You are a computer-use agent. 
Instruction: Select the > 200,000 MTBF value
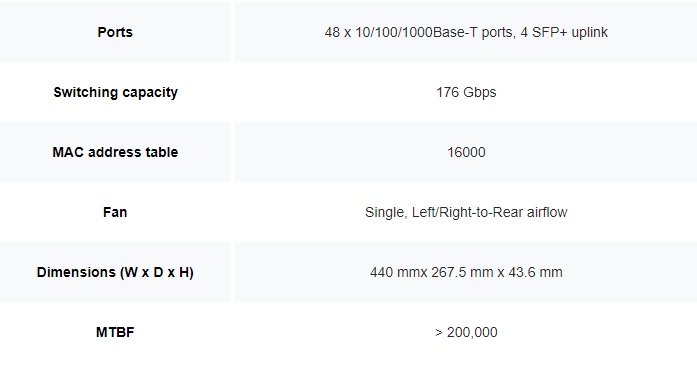point(466,332)
